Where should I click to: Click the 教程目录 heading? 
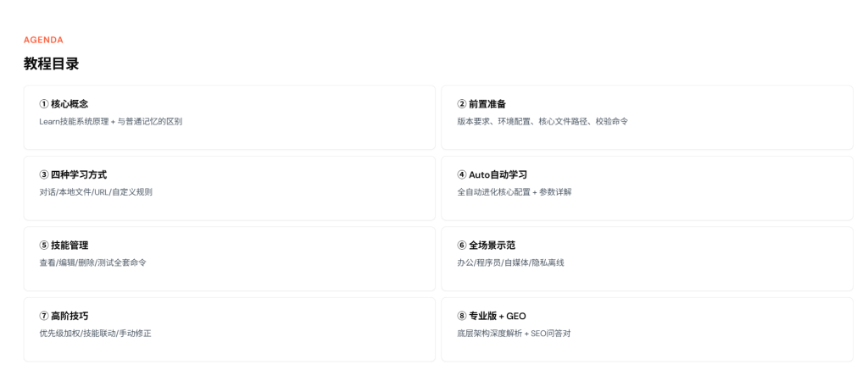click(51, 63)
